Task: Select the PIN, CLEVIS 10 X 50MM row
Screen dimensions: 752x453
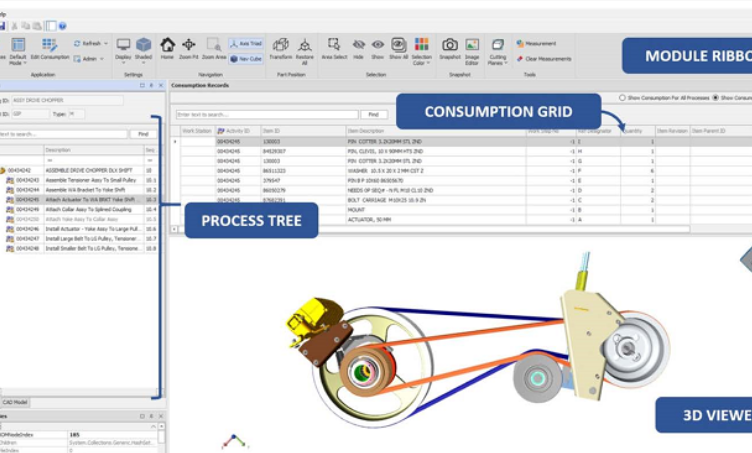Action: 461,151
